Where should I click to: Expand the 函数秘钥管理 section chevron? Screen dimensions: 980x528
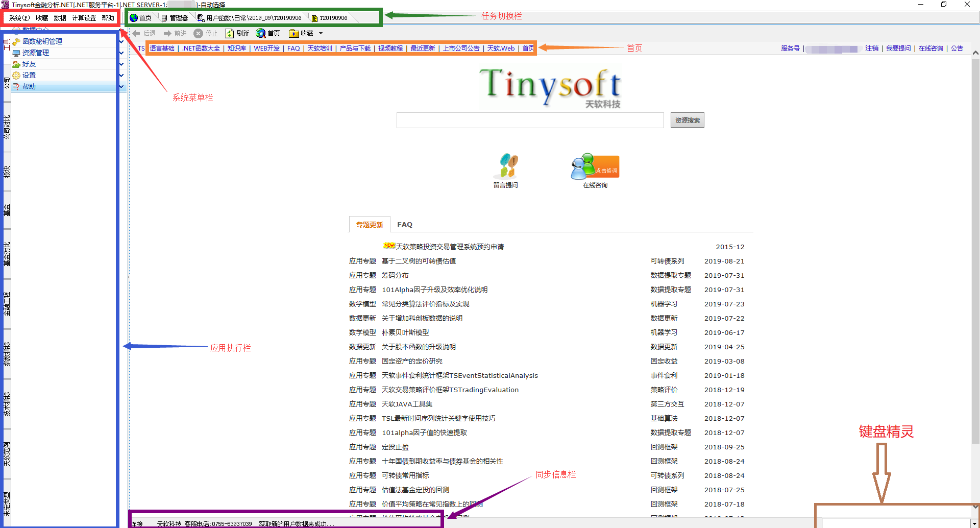pos(121,41)
